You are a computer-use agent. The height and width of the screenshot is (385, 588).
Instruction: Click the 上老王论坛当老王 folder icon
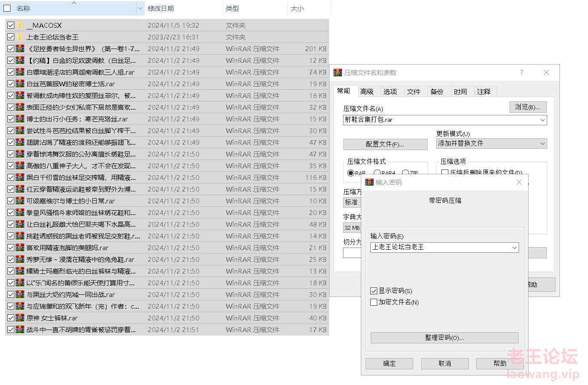pos(20,37)
